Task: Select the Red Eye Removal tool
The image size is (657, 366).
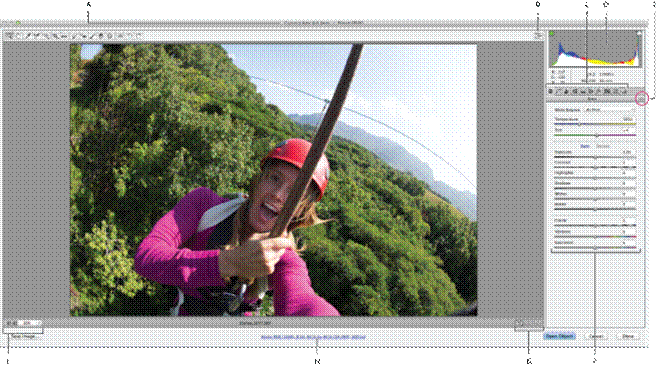Action: click(83, 36)
